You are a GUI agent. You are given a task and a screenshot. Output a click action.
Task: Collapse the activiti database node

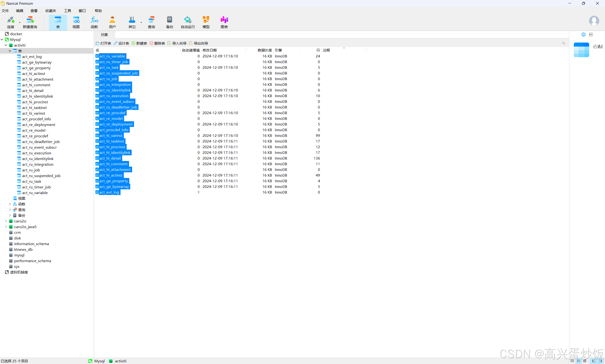(6, 45)
